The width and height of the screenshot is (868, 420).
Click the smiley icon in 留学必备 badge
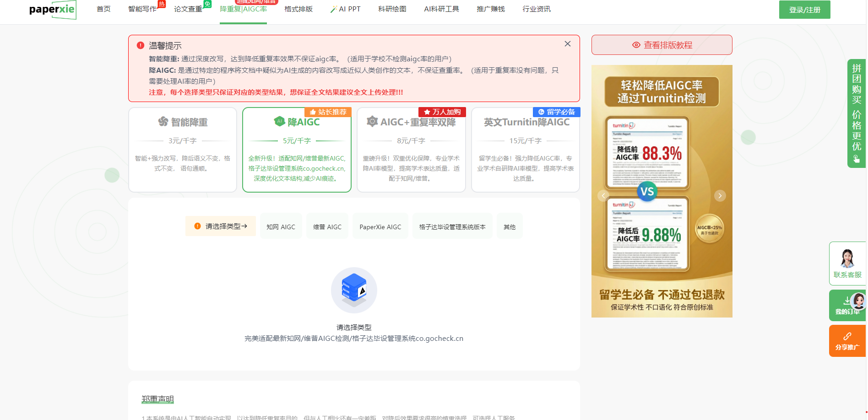tap(541, 112)
